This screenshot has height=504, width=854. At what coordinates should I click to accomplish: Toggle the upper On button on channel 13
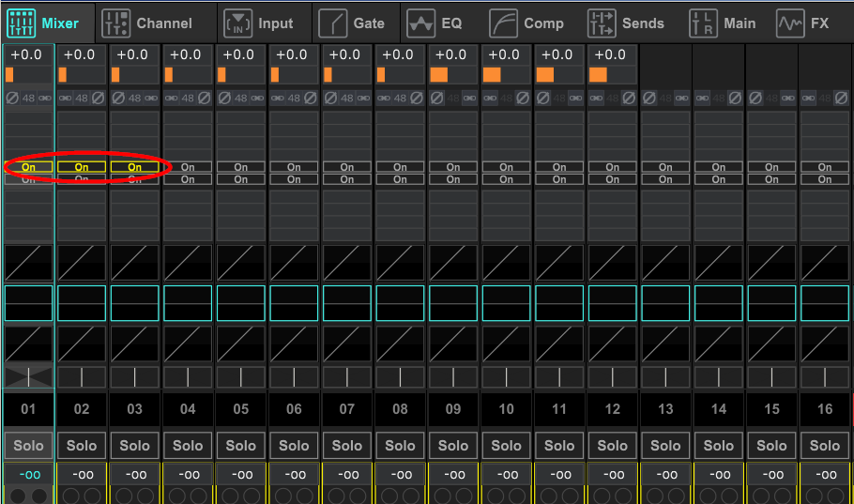[665, 167]
